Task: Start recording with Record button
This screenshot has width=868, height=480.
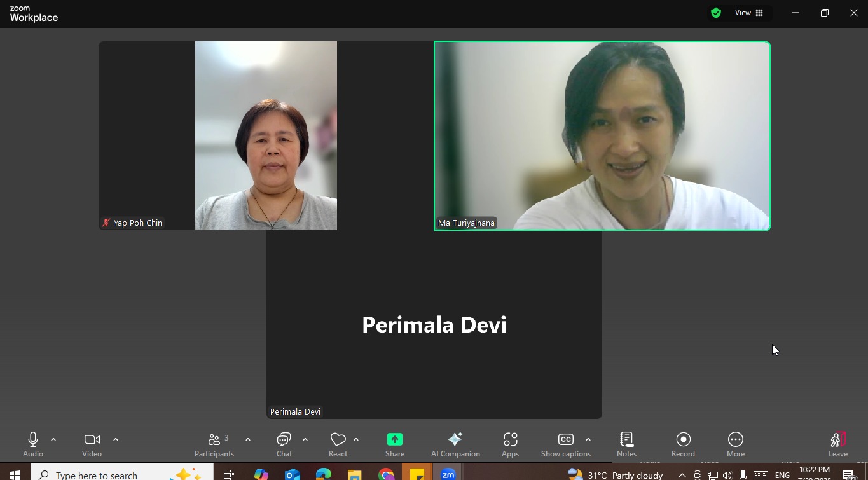Action: coord(683,444)
